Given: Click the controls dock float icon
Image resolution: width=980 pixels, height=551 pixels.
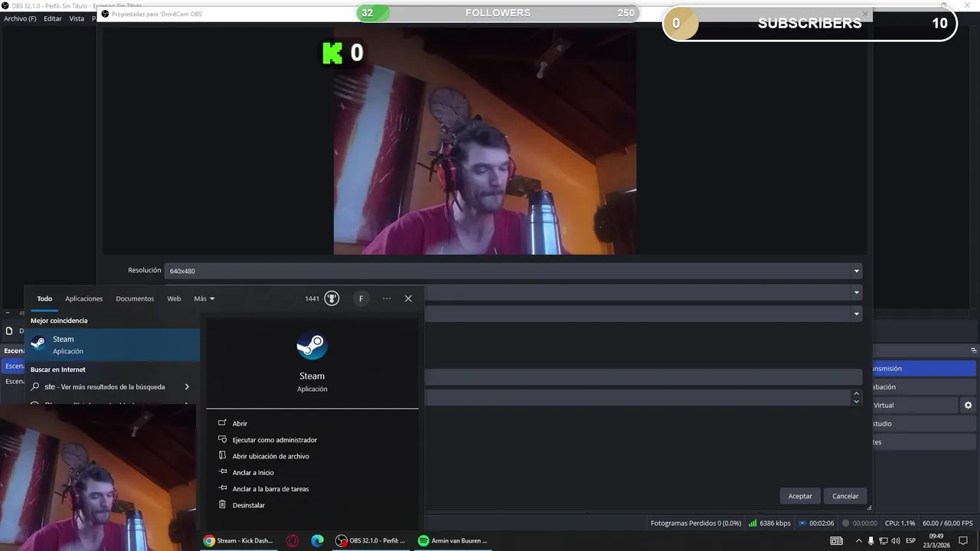Looking at the screenshot, I should [972, 350].
